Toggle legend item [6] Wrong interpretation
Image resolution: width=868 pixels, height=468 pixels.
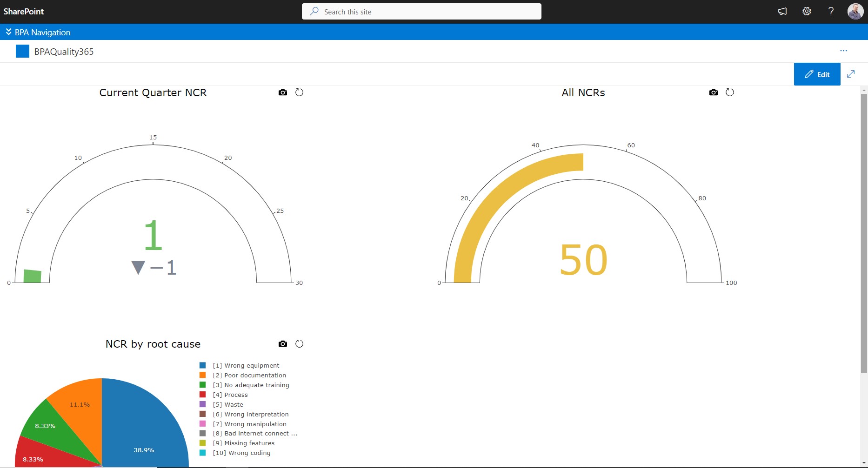(244, 415)
